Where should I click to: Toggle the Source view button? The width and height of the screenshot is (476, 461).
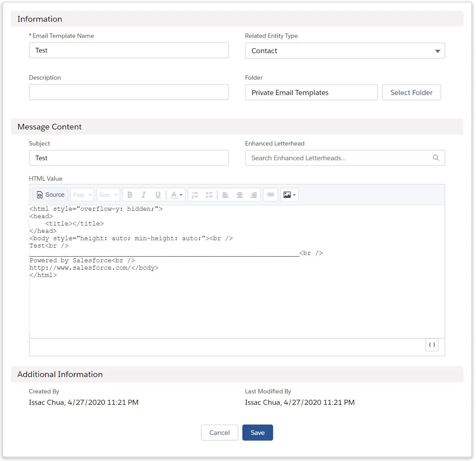[50, 195]
